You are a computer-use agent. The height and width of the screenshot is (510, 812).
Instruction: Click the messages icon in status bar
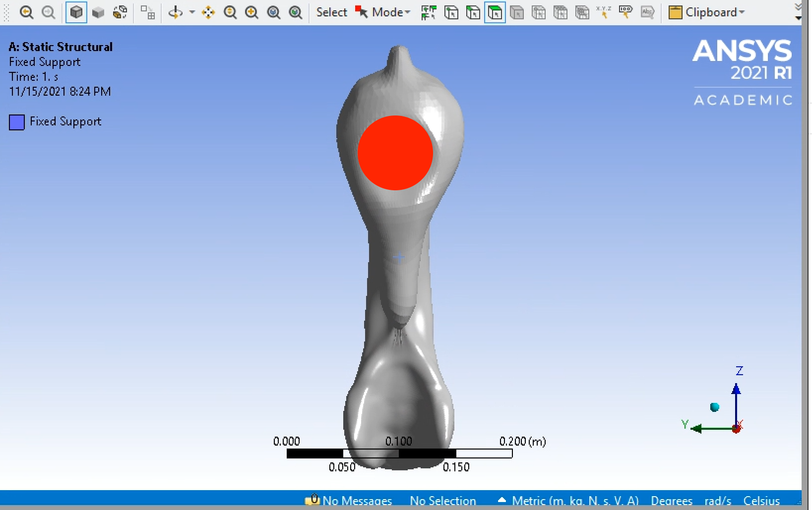coord(312,500)
